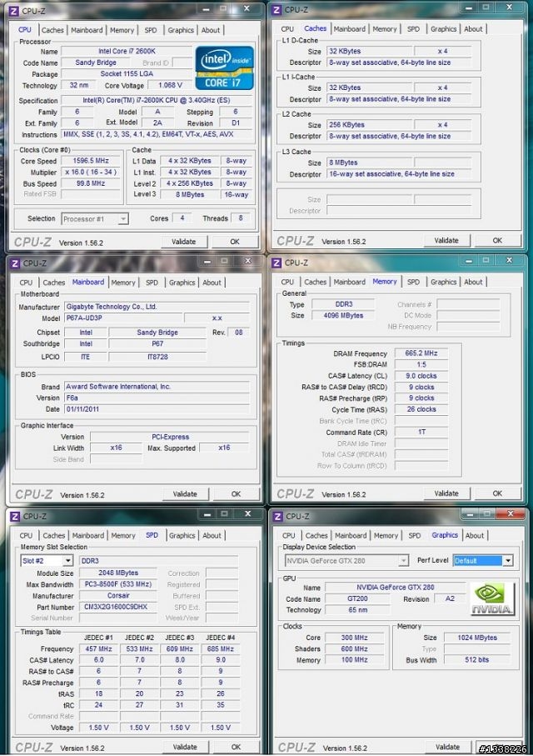Click Validate in the Graphics window
533x756 pixels.
(x=448, y=746)
